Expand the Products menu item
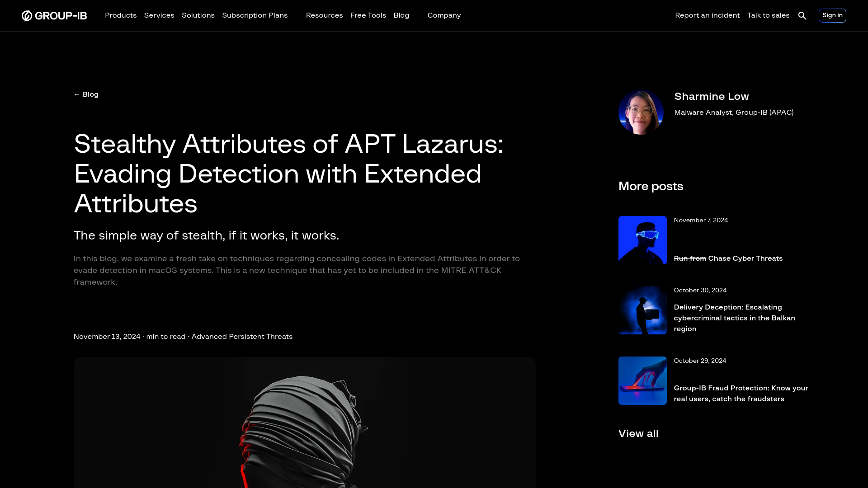Image resolution: width=868 pixels, height=488 pixels. point(120,15)
